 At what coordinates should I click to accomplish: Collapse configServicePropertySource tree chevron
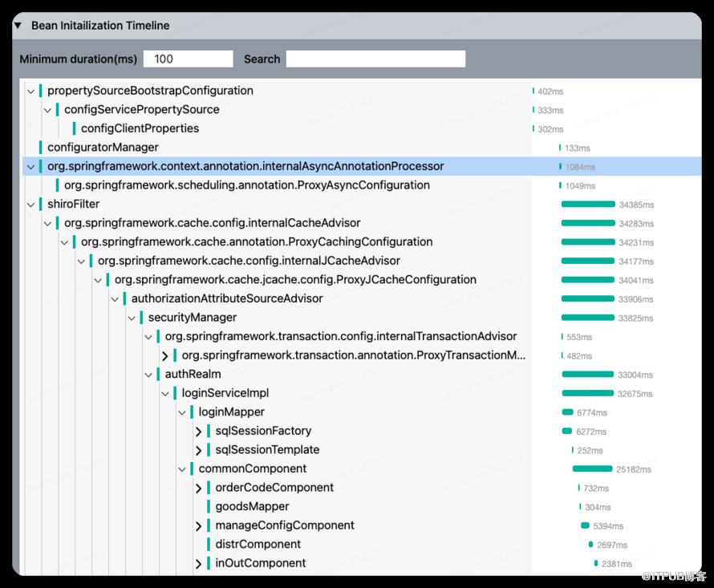click(47, 110)
